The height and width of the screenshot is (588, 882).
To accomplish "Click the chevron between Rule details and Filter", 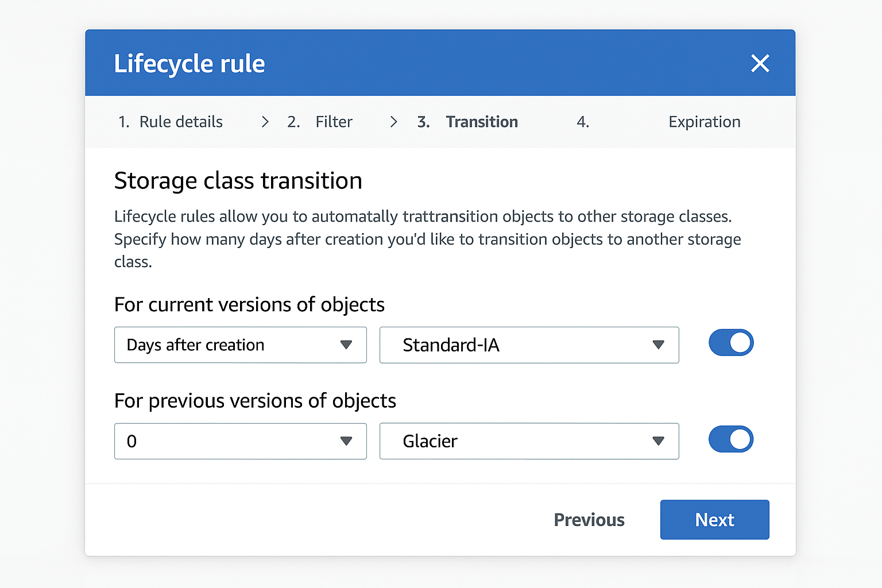I will 265,122.
